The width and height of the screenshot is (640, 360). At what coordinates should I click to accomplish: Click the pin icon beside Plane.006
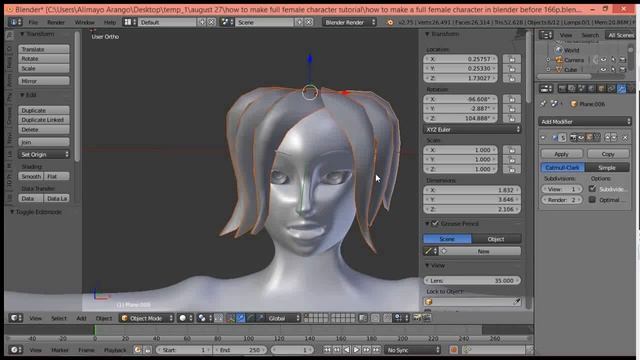[x=543, y=104]
